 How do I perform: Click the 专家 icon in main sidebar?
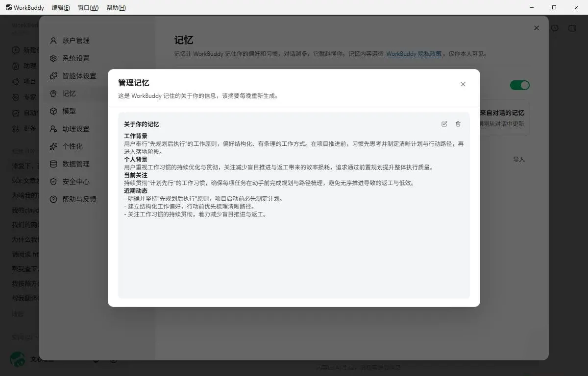(x=16, y=97)
